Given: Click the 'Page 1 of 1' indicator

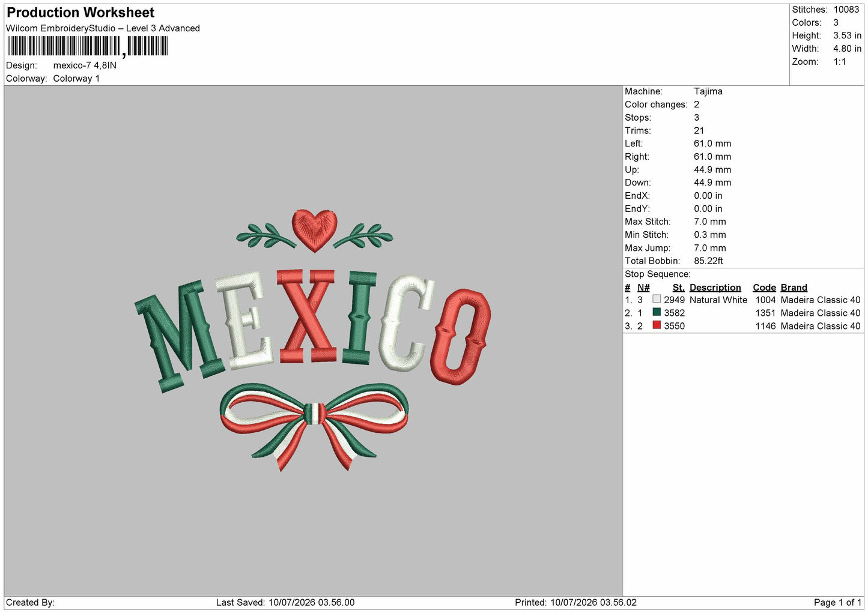Looking at the screenshot, I should (x=837, y=602).
